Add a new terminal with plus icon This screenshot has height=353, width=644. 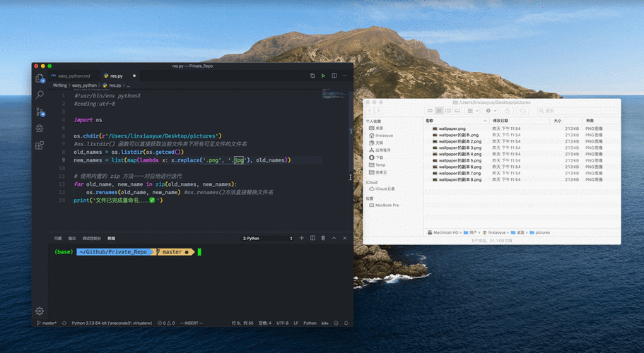pyautogui.click(x=301, y=238)
